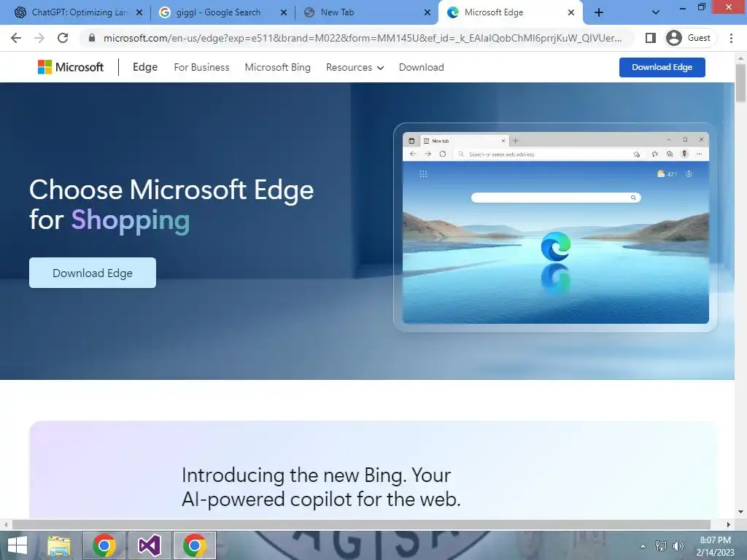The width and height of the screenshot is (747, 560).
Task: Close the giggl Google Search tab
Action: point(284,13)
